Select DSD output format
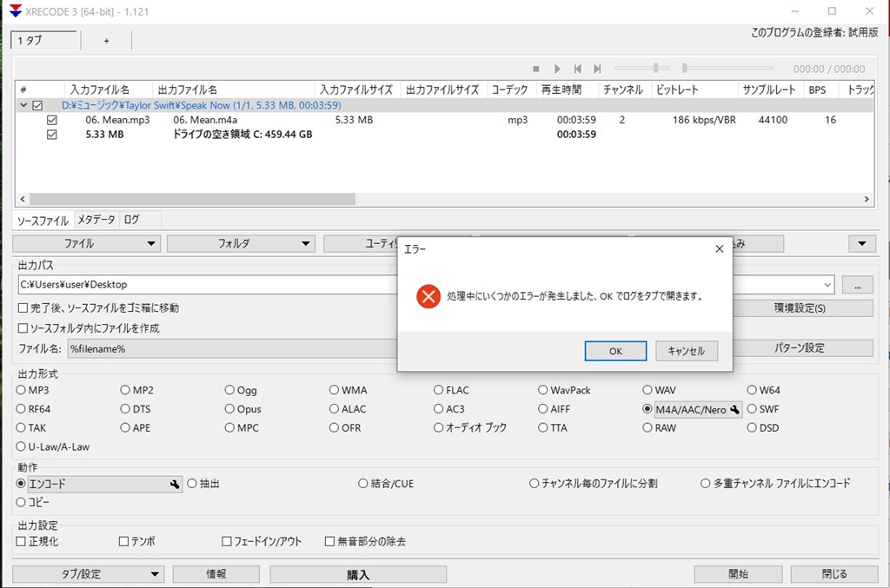Screen dimensions: 890x588 point(752,427)
